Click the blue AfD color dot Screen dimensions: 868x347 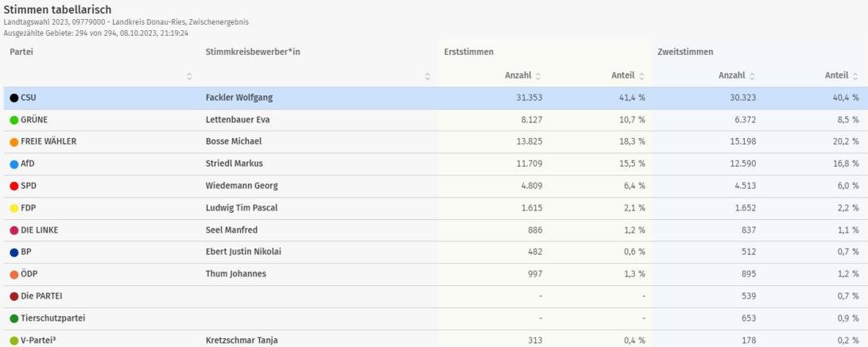(x=14, y=164)
